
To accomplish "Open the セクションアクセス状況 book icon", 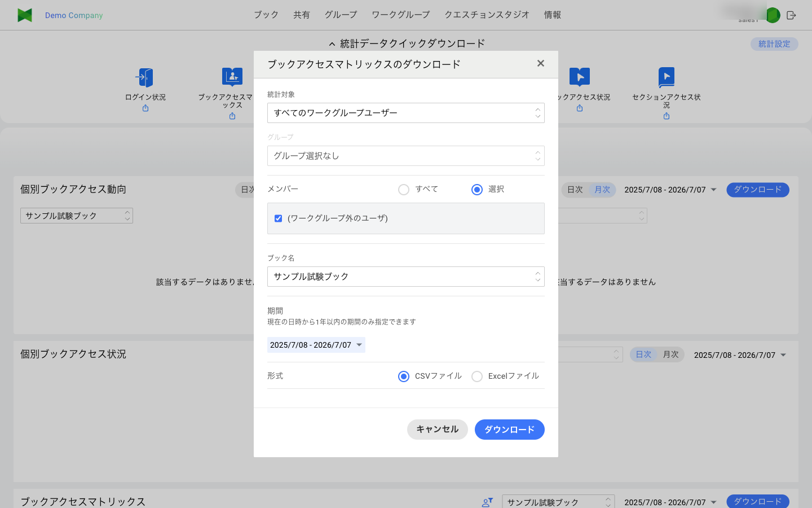I will click(x=667, y=77).
